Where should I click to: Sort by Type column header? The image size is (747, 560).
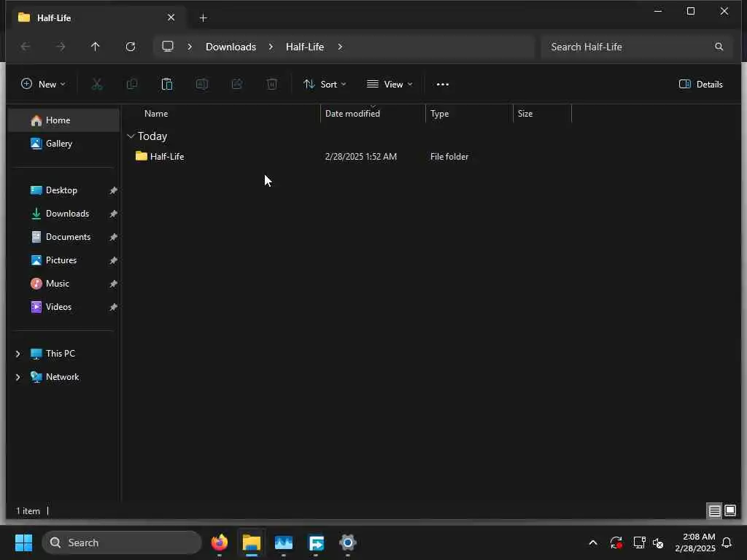coord(439,114)
